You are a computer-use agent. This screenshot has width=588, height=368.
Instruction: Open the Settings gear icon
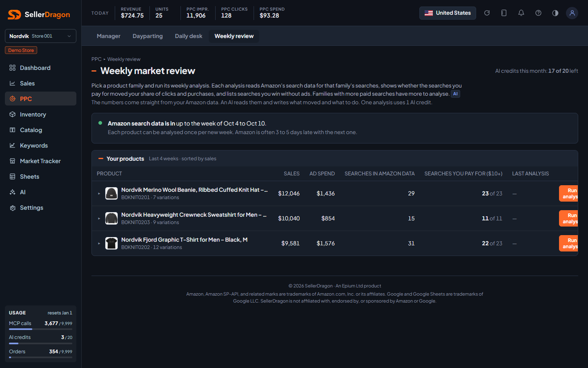[13, 208]
